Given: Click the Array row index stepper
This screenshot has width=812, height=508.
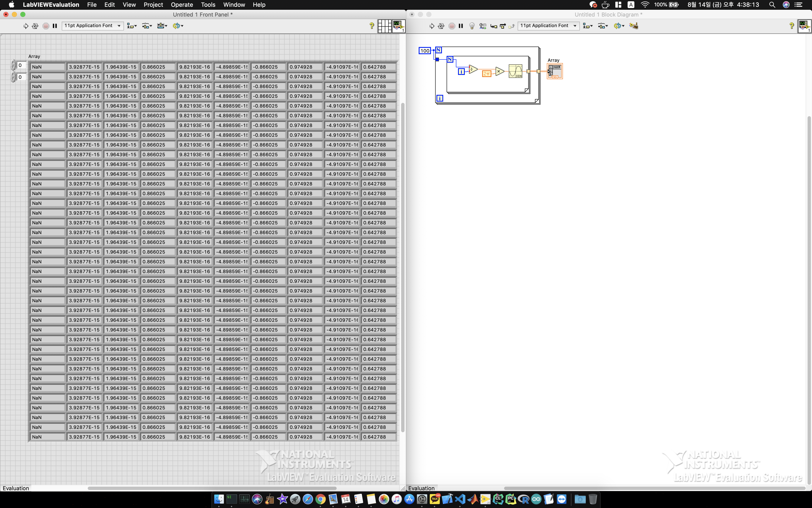Looking at the screenshot, I should pyautogui.click(x=13, y=65).
